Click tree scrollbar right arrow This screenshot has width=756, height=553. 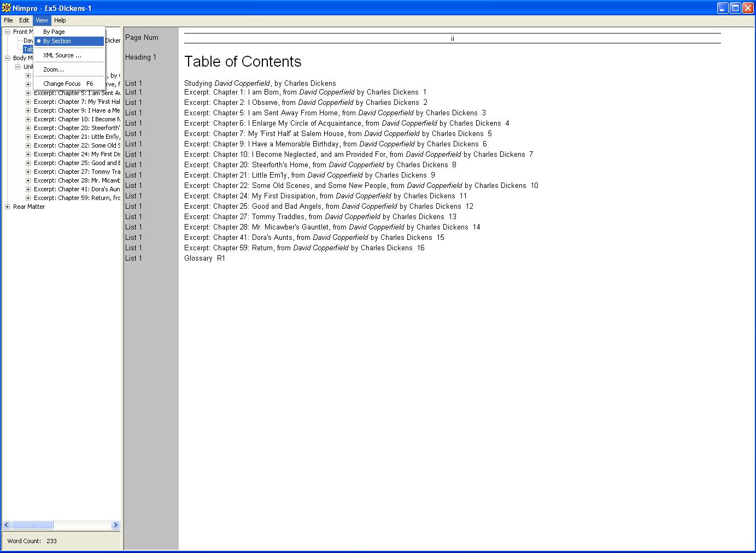pos(115,525)
